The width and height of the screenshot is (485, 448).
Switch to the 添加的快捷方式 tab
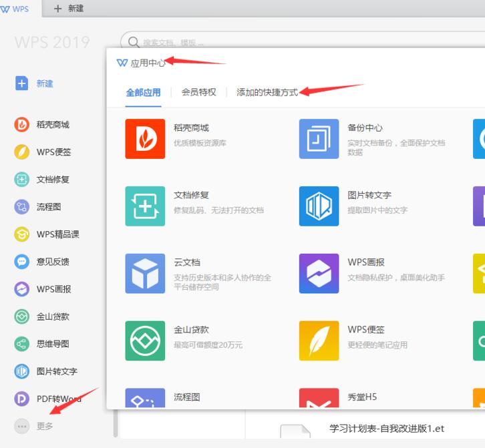tap(267, 92)
